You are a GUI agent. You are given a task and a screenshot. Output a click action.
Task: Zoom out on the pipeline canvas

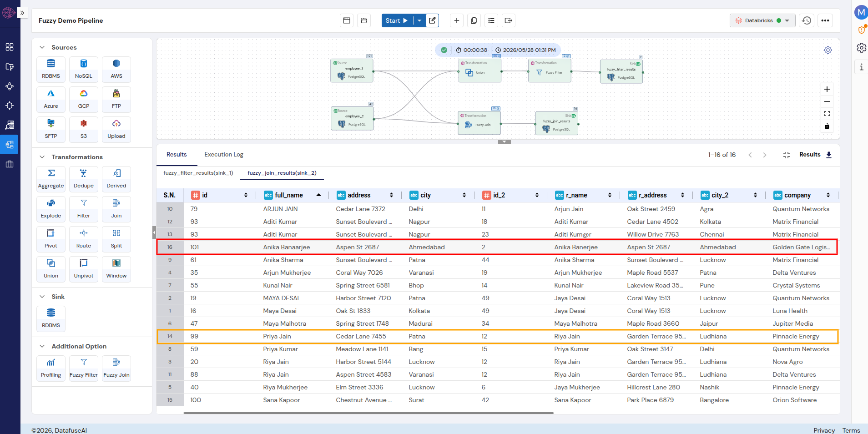(x=827, y=101)
